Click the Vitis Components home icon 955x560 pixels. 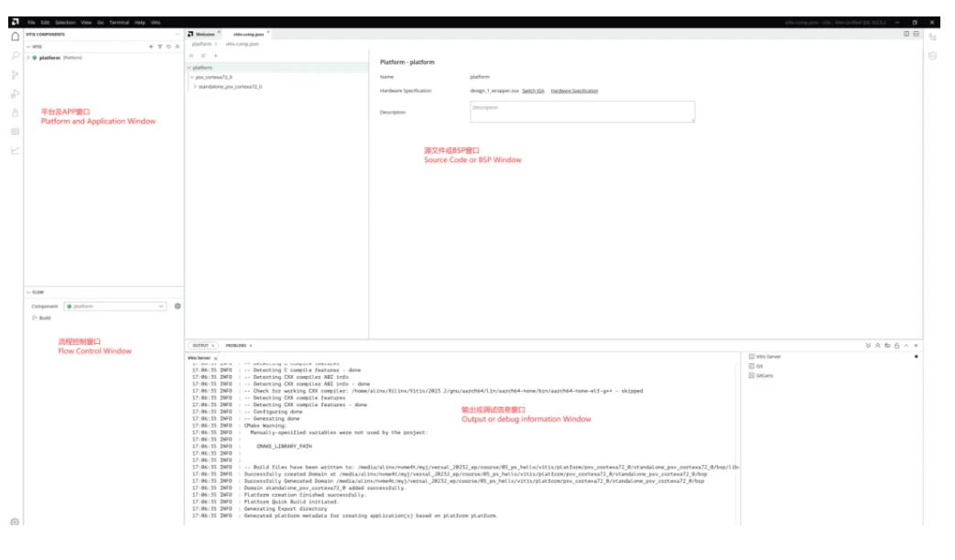click(15, 36)
